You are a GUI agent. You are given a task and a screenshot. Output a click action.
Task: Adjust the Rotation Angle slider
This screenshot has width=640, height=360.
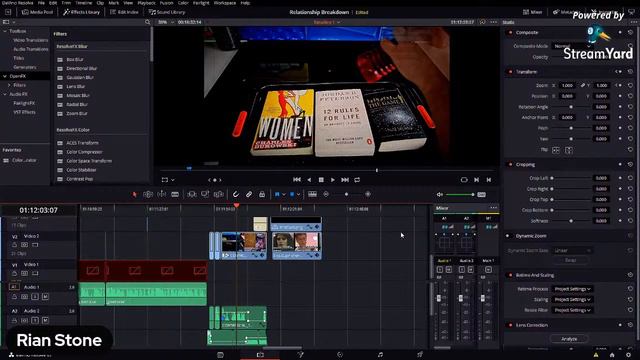(x=571, y=107)
